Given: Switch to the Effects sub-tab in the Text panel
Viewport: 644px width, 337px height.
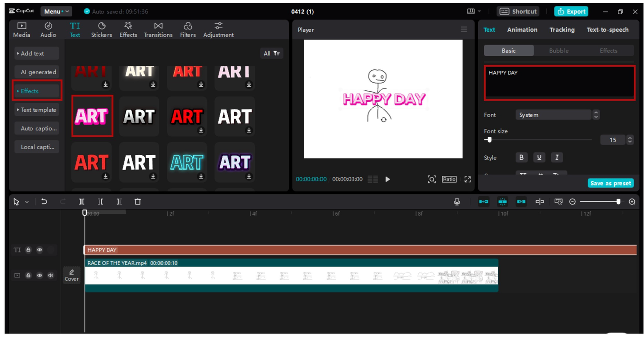Looking at the screenshot, I should (x=608, y=50).
